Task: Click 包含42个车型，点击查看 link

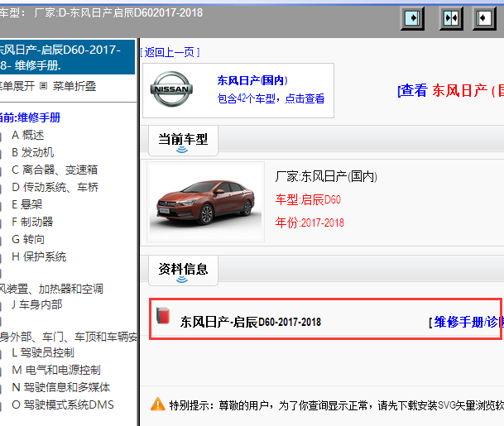Action: [x=271, y=98]
